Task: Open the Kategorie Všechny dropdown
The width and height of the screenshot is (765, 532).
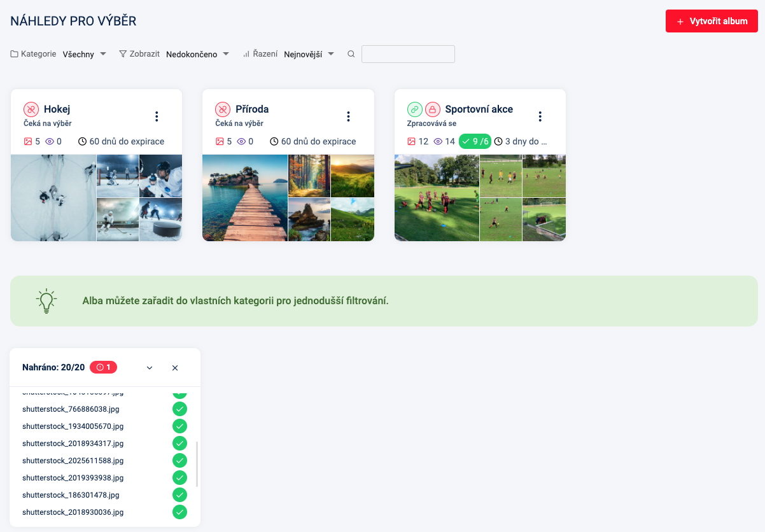Action: point(85,54)
